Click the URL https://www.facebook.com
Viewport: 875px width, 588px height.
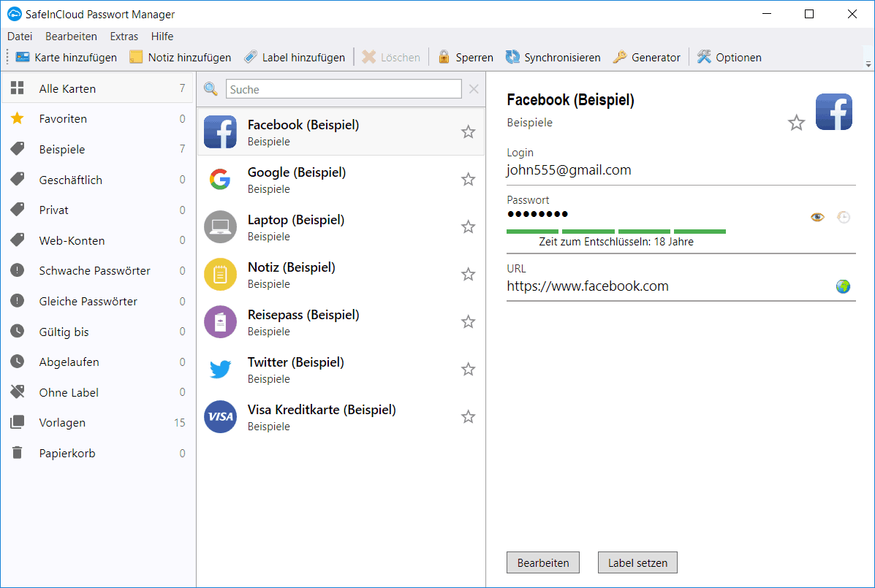click(588, 286)
